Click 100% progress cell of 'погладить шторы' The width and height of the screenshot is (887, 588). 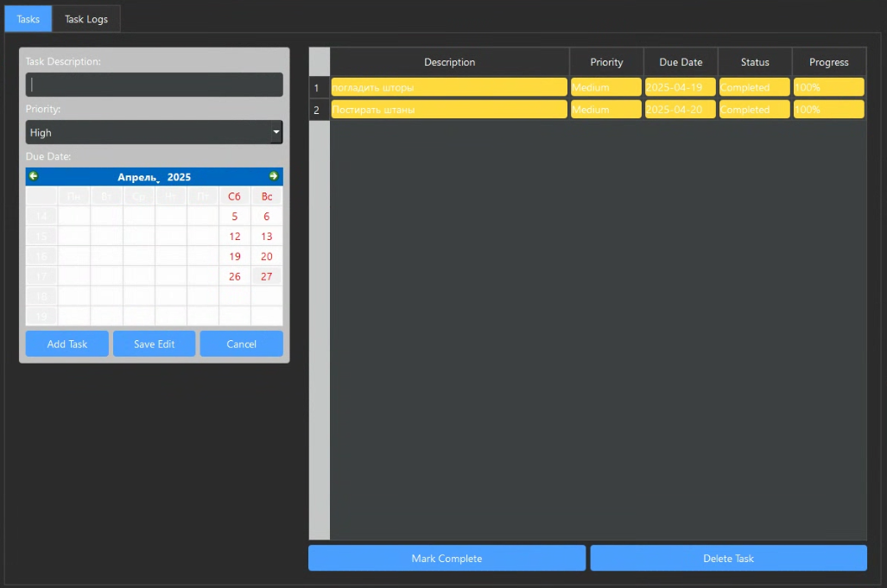[x=829, y=87]
